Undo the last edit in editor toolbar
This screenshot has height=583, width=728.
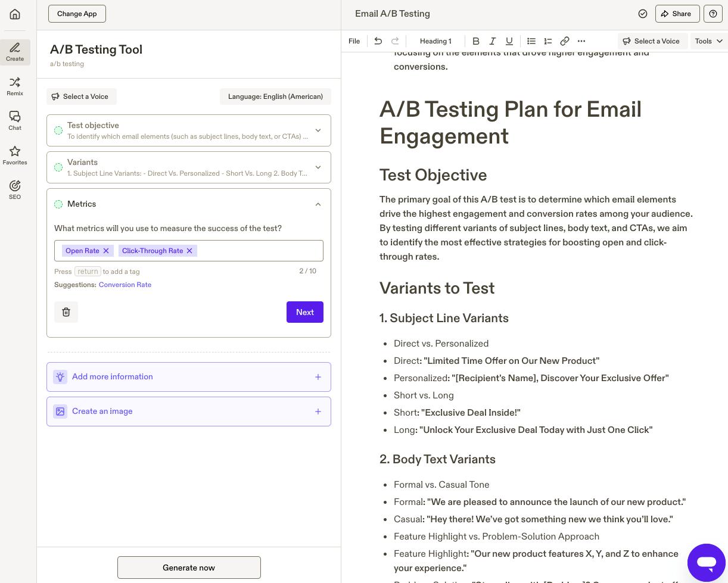[x=378, y=41]
